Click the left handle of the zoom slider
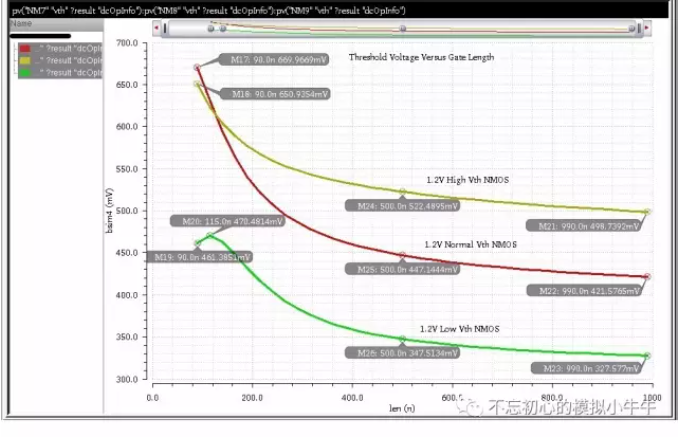The height and width of the screenshot is (438, 678). click(165, 29)
